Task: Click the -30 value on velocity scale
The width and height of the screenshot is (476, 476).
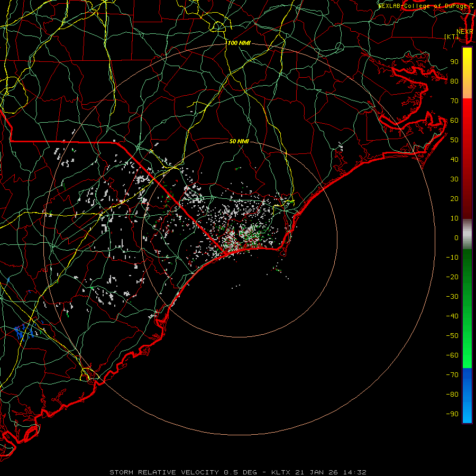Action: [452, 297]
